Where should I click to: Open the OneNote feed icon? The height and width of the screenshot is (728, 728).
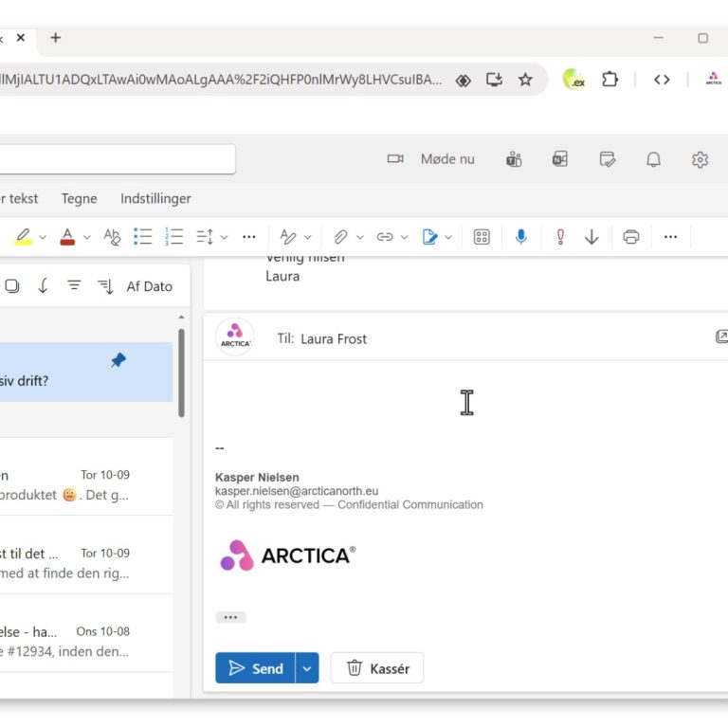click(x=560, y=159)
